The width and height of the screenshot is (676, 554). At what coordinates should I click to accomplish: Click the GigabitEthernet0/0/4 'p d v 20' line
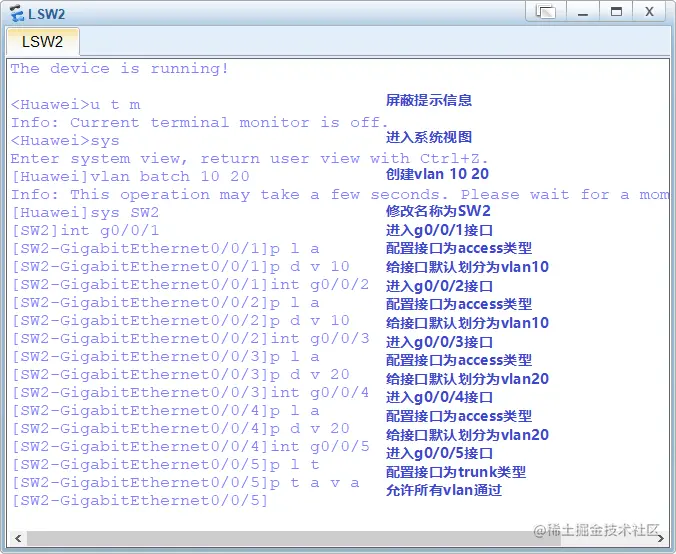180,429
